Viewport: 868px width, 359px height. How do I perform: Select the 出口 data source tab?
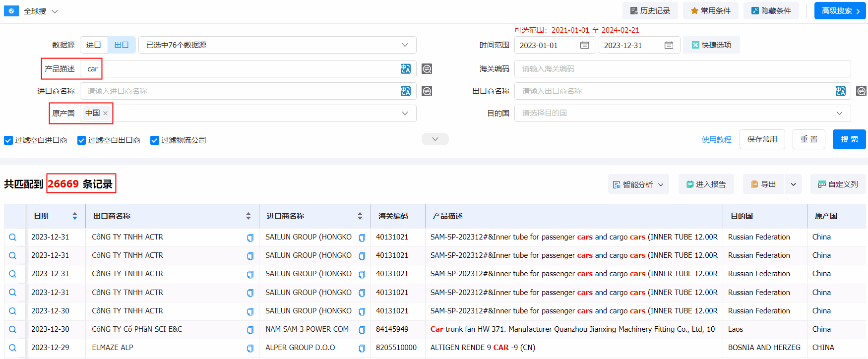click(122, 45)
